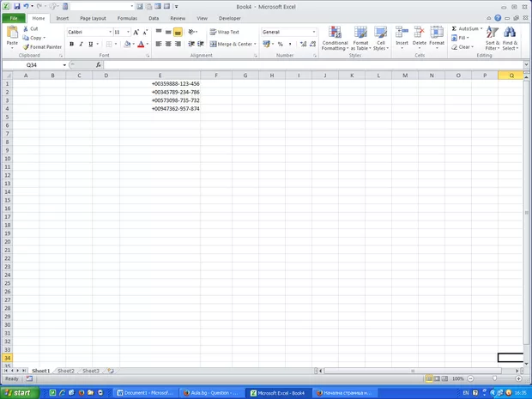Click the Merge & Center button
The width and height of the screenshot is (532, 399).
pyautogui.click(x=232, y=44)
